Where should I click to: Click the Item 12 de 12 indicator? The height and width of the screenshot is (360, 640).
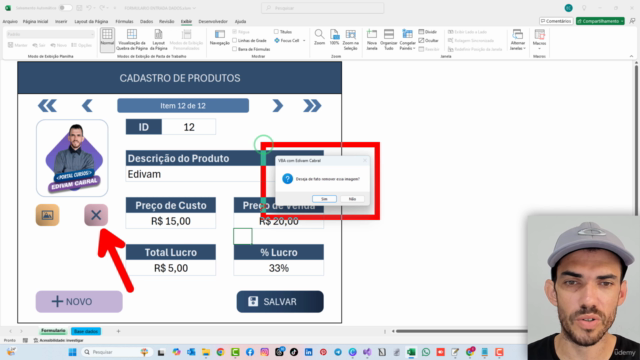[183, 106]
